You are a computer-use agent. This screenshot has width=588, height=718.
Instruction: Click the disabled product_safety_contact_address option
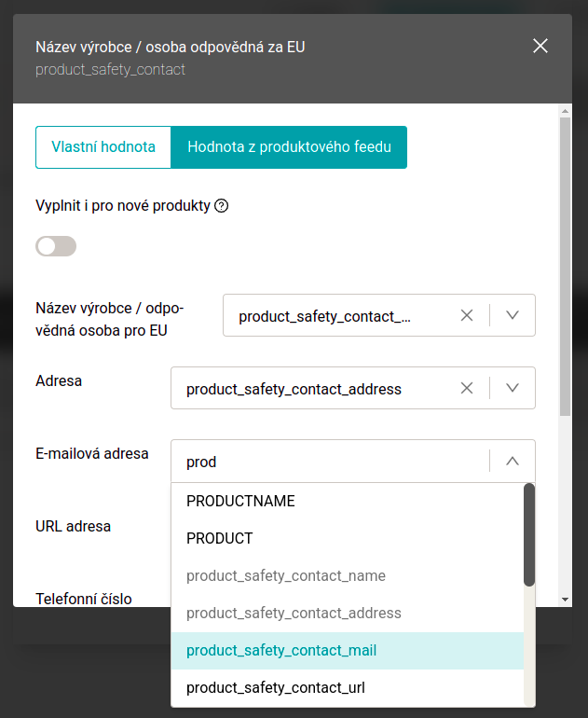coord(294,613)
